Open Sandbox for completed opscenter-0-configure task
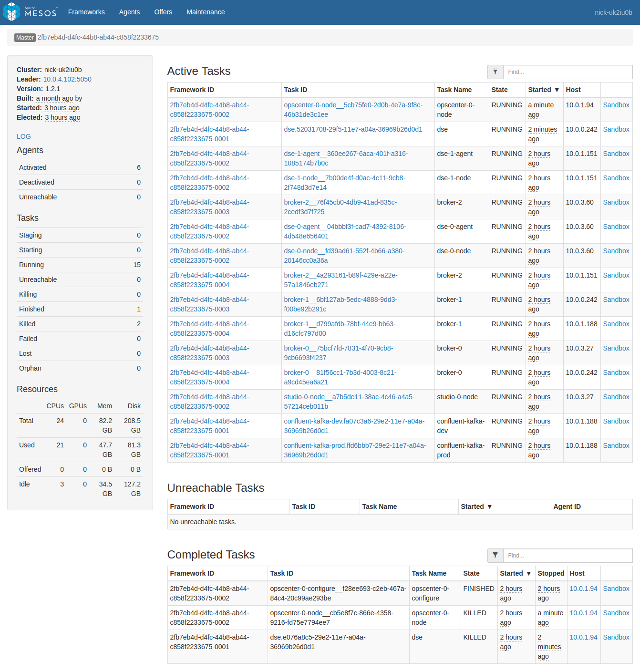 (x=616, y=589)
